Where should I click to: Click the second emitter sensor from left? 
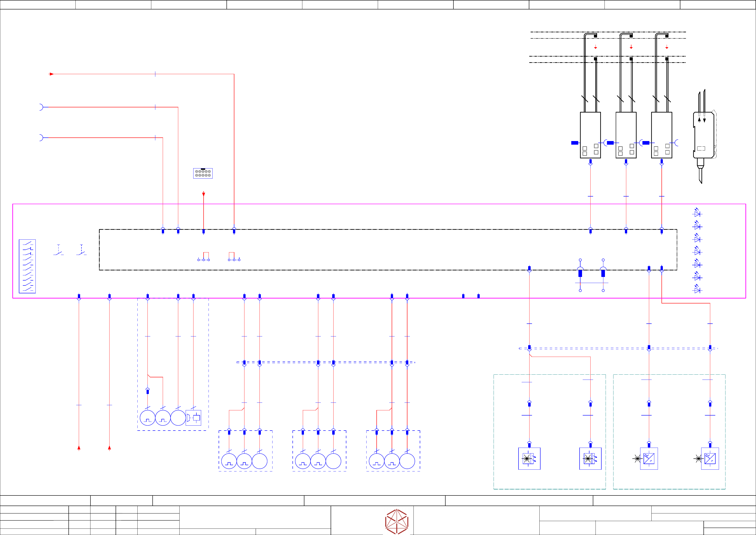(590, 458)
